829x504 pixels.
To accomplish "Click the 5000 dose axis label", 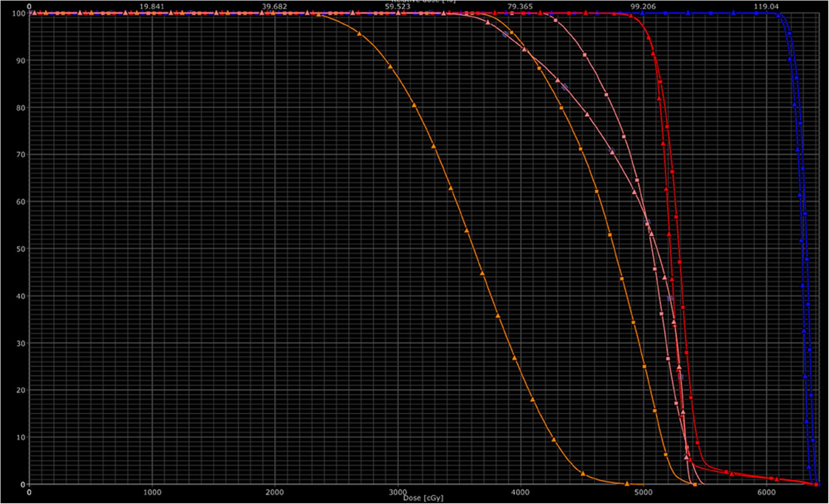I will click(643, 492).
